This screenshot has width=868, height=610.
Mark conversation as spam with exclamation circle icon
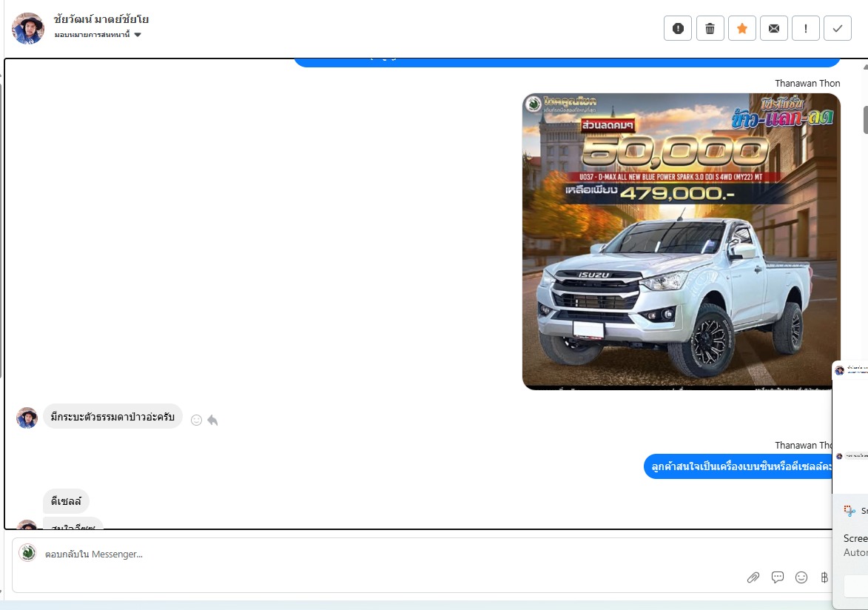[678, 28]
